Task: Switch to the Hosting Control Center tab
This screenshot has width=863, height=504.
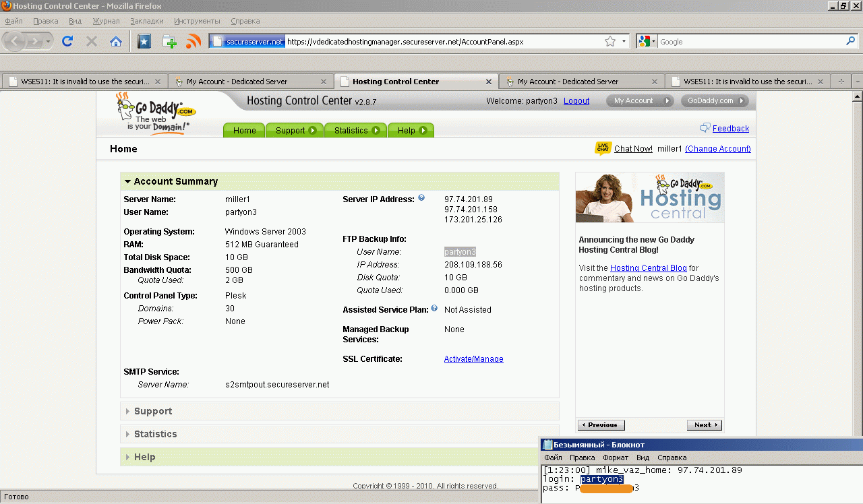Action: [417, 82]
